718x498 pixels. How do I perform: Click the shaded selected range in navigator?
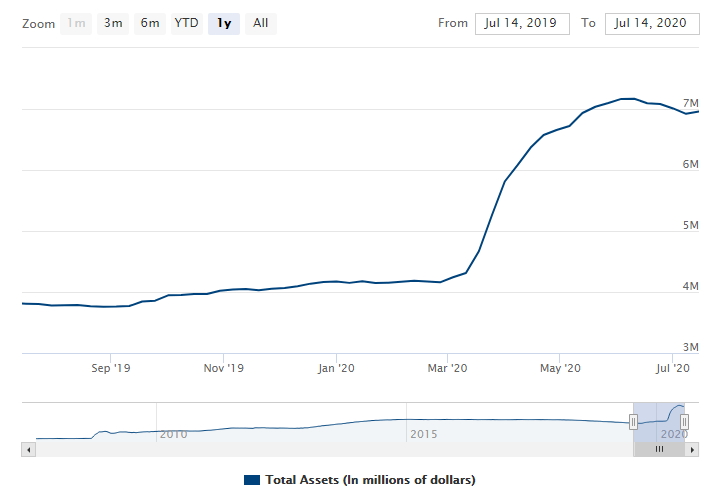tap(658, 422)
